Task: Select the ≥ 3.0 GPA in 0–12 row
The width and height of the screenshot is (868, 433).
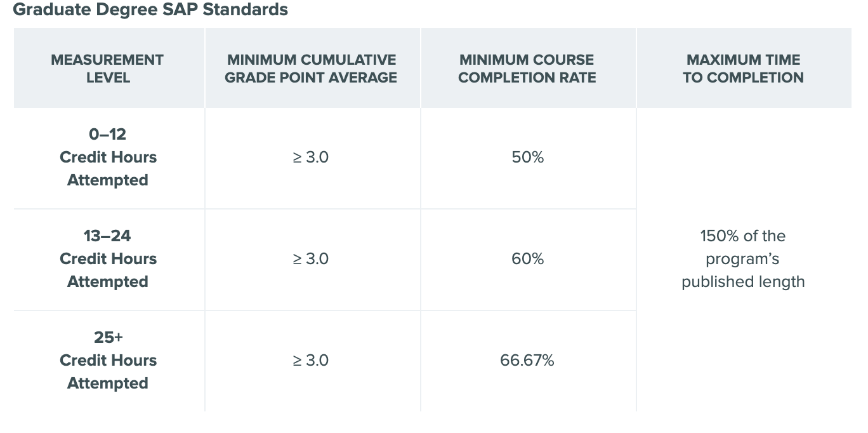Action: point(310,157)
